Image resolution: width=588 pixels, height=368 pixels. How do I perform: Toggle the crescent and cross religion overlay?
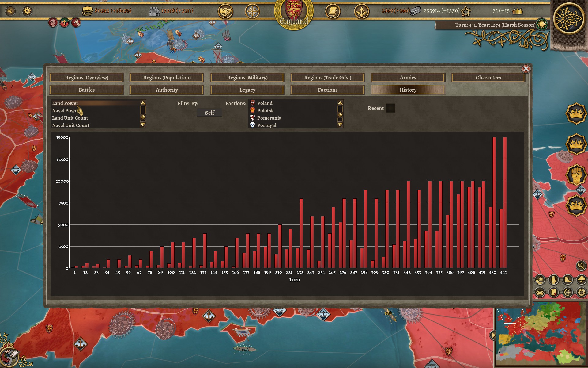(567, 292)
